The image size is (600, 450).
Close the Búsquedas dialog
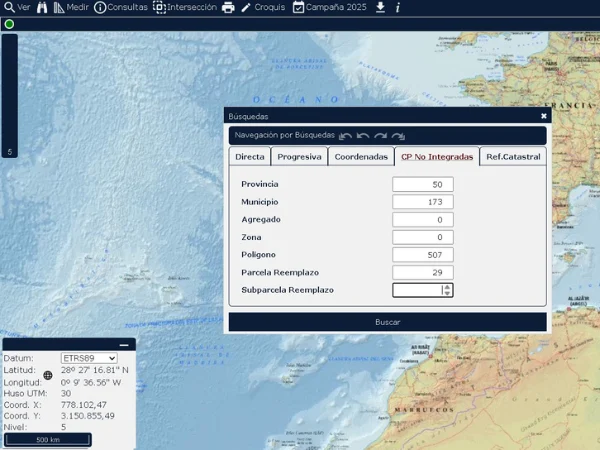pyautogui.click(x=544, y=116)
